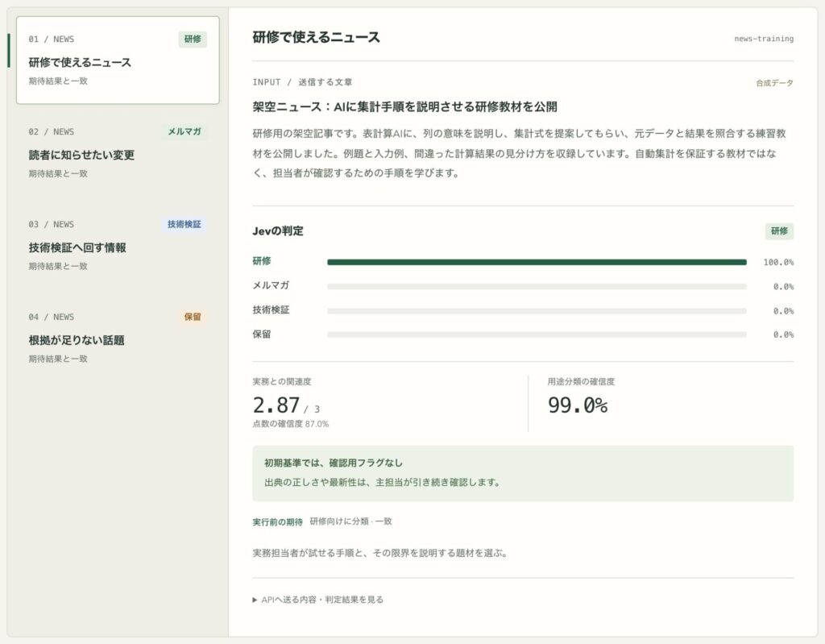Expand the APIへ送る内容・判定結果を見る disclosure
This screenshot has width=825, height=644.
coord(317,599)
